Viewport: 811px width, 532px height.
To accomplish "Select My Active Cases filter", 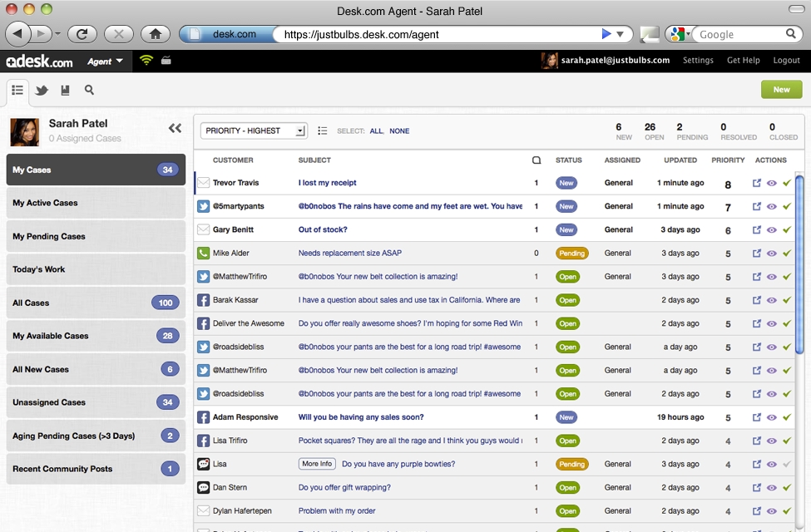I will 96,203.
